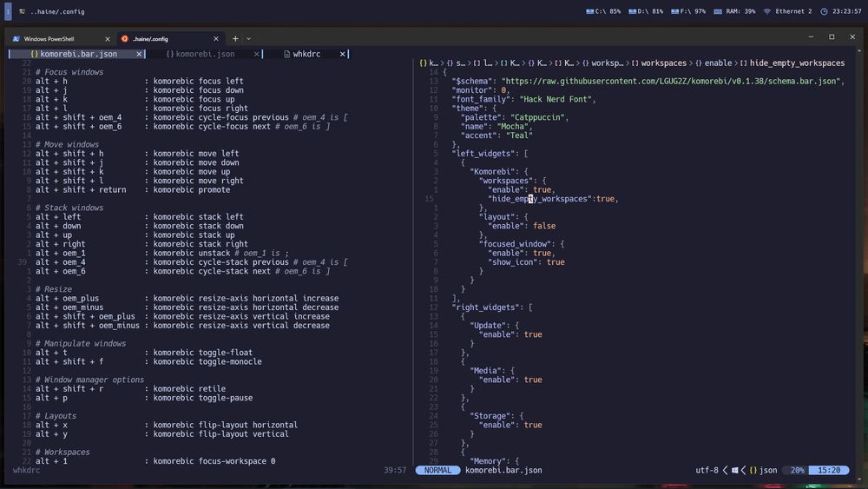
Task: Click the "Media" widget key
Action: coord(488,371)
